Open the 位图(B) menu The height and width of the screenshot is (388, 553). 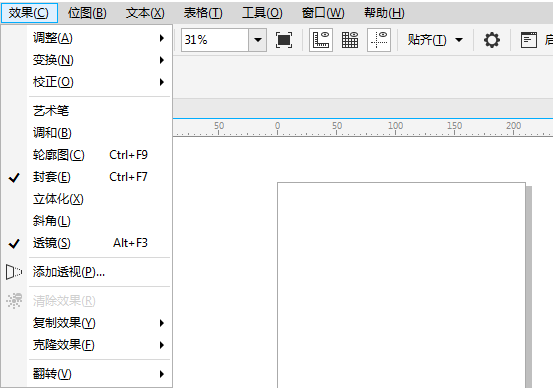click(87, 13)
